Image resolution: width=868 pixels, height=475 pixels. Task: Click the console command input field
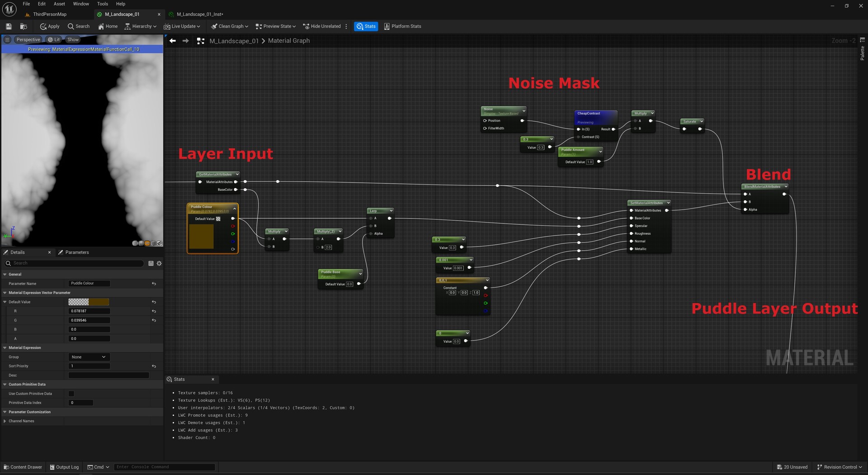coord(165,467)
